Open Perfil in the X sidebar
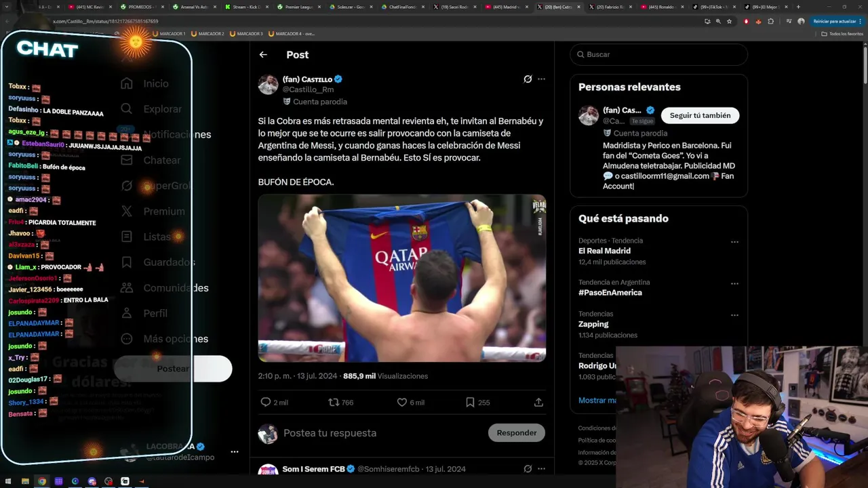This screenshot has width=868, height=488. (x=144, y=313)
